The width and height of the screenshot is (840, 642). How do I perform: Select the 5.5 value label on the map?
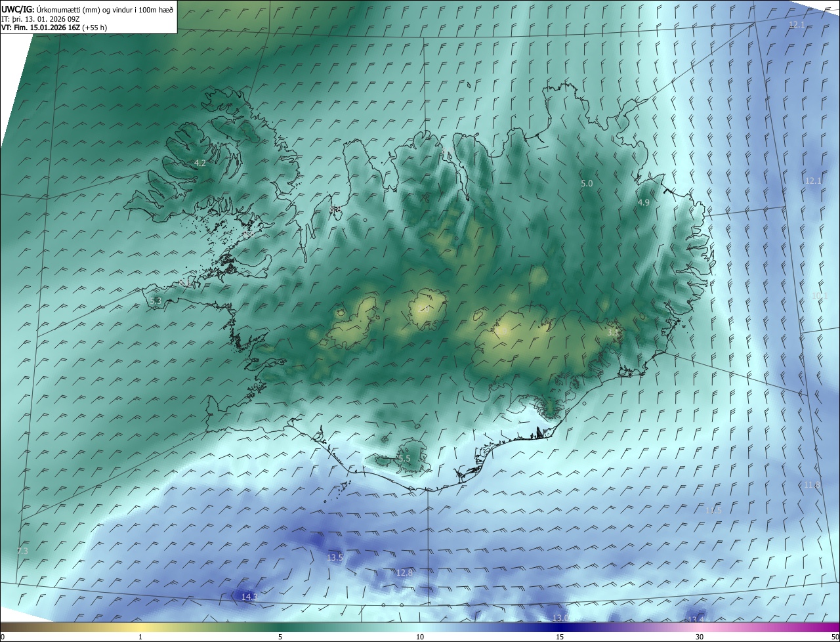(404, 458)
